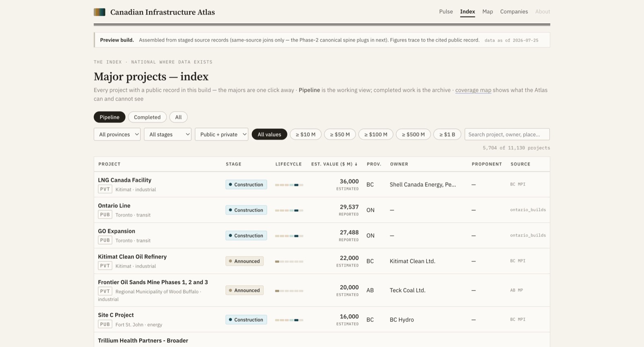Screen dimensions: 644x347
Task: Click lifecycle progress bar for Ontario Line
Action: (x=289, y=211)
